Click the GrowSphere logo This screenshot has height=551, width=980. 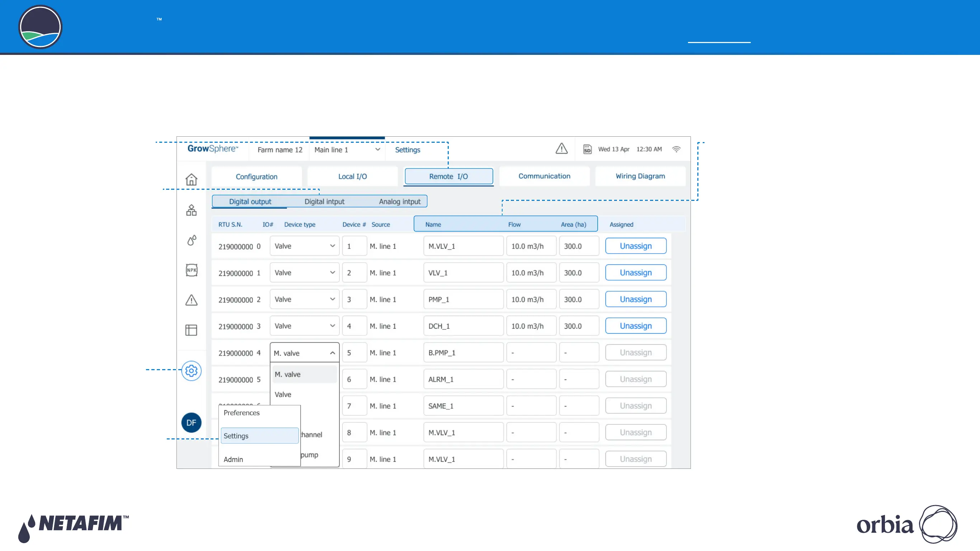(213, 149)
